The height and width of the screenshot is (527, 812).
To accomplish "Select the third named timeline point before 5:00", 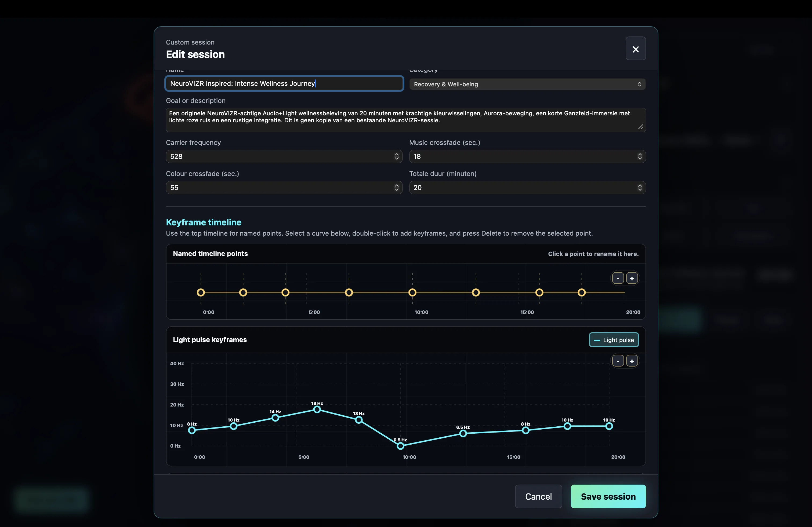I will 285,292.
